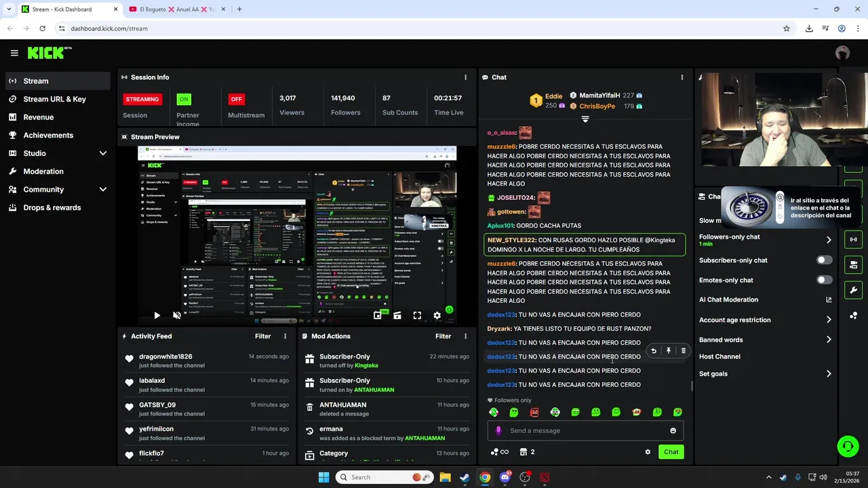Open AI Chat Moderation external link
The height and width of the screenshot is (488, 868).
(x=829, y=300)
